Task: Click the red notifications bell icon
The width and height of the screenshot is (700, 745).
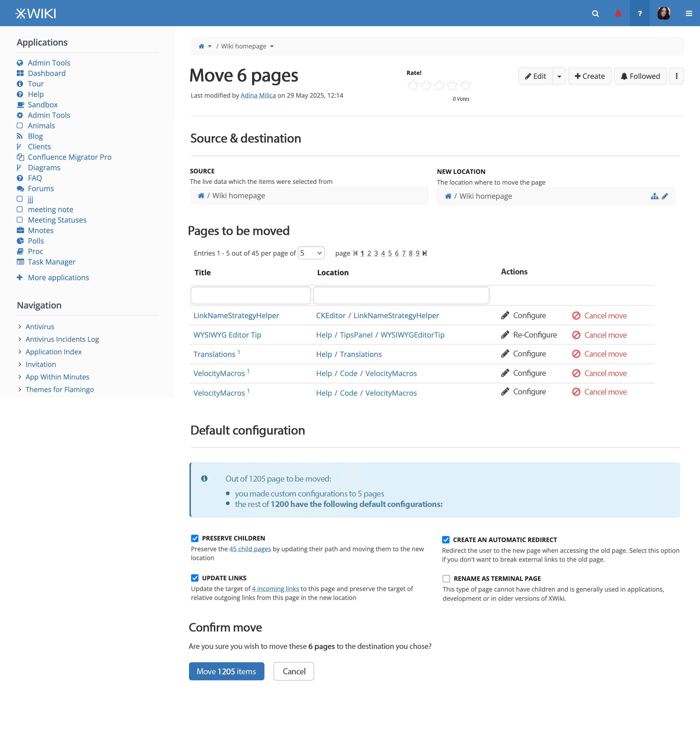Action: click(618, 14)
